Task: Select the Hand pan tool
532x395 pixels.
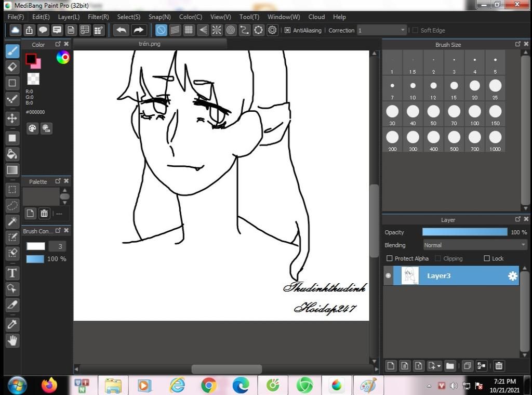Action: tap(12, 340)
